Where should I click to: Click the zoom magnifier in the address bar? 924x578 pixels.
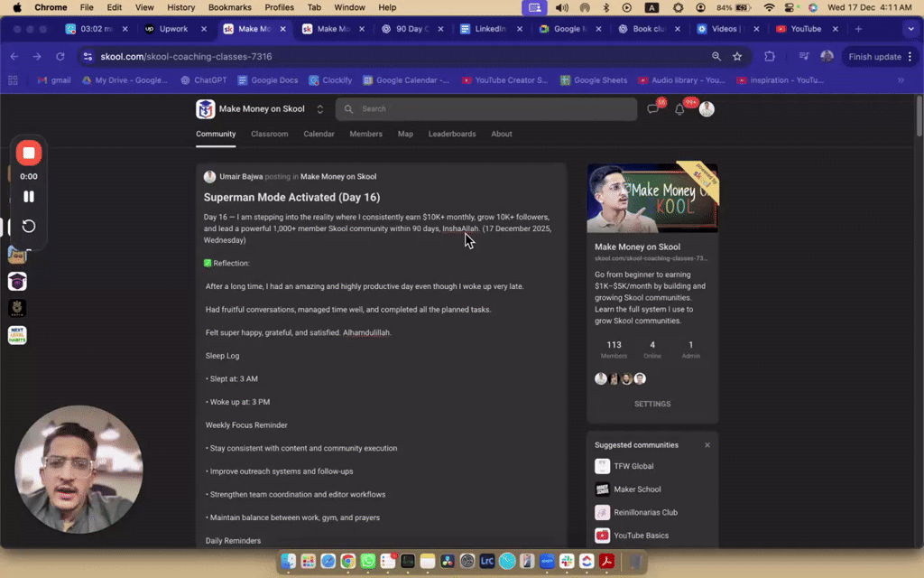[716, 57]
